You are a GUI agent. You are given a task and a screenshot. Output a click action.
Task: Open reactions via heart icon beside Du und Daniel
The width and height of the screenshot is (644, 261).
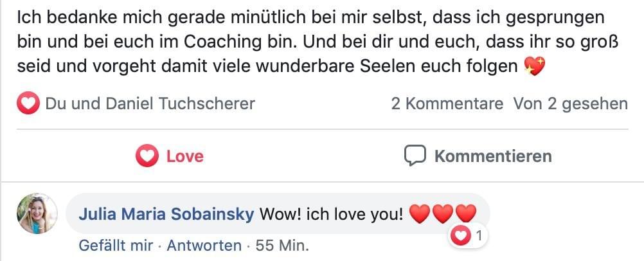tap(28, 103)
